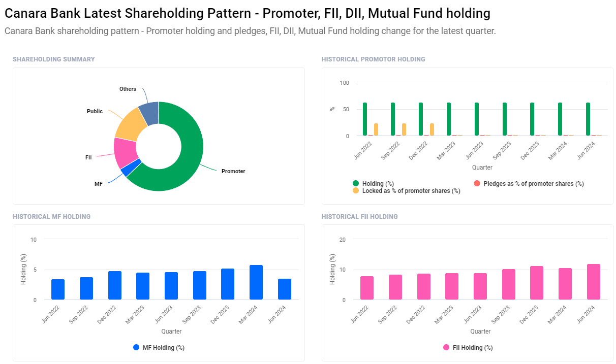This screenshot has height=364, width=616.
Task: Click the Public label beside the donut
Action: (x=95, y=111)
